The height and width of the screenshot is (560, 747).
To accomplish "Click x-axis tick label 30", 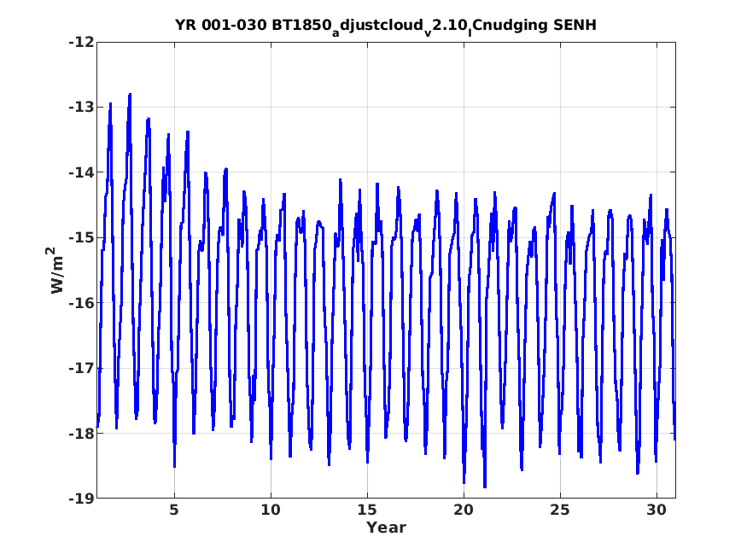I will click(657, 510).
